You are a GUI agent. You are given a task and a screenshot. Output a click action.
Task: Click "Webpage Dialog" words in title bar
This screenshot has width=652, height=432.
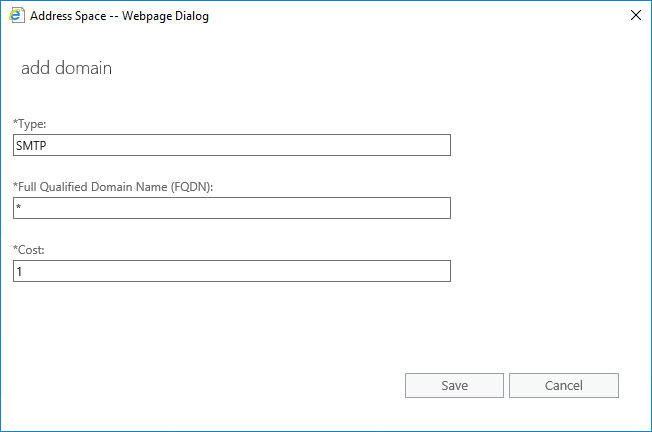point(165,16)
